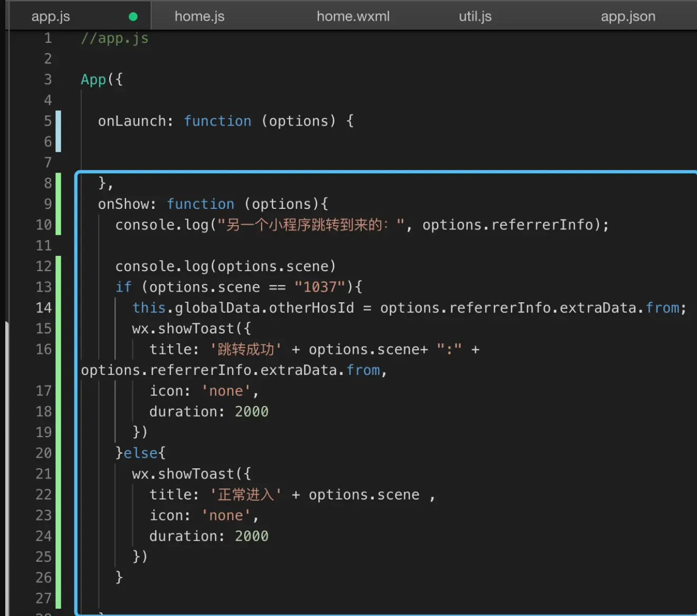Click console.log(options.scene) on line 12
The width and height of the screenshot is (697, 616).
click(x=226, y=266)
